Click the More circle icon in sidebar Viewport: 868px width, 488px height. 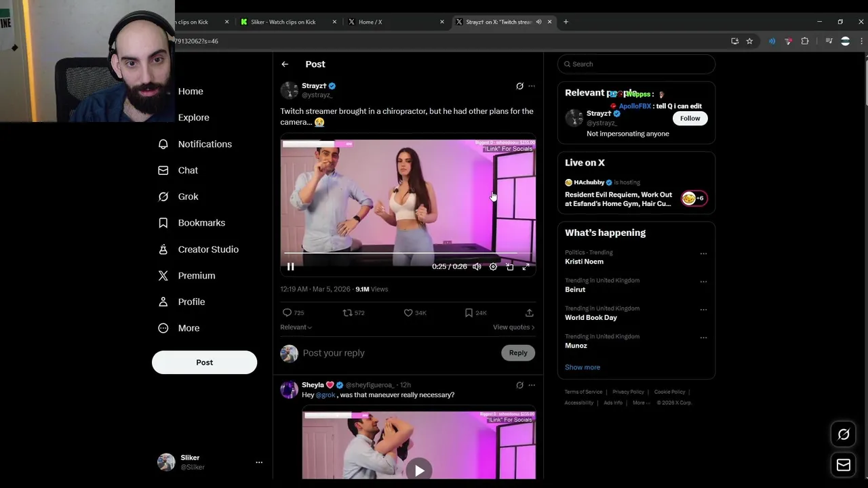point(163,328)
